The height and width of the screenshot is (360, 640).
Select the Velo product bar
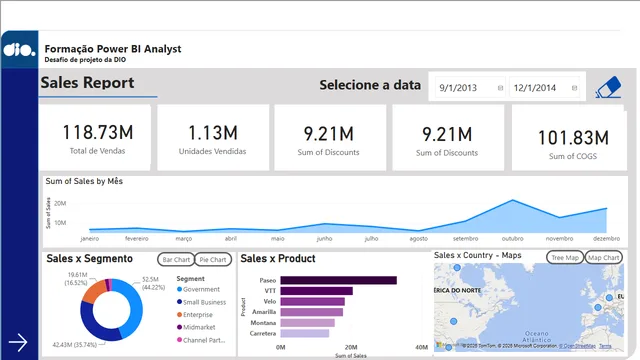pos(312,301)
